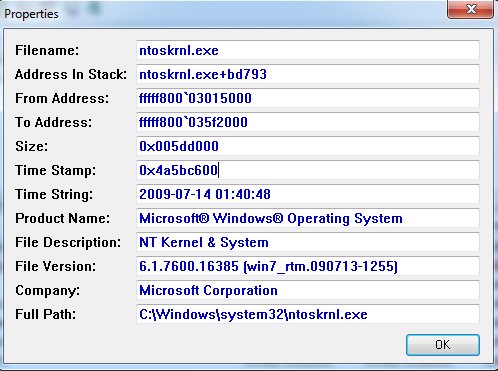Click OK to close Properties dialog

[x=443, y=345]
